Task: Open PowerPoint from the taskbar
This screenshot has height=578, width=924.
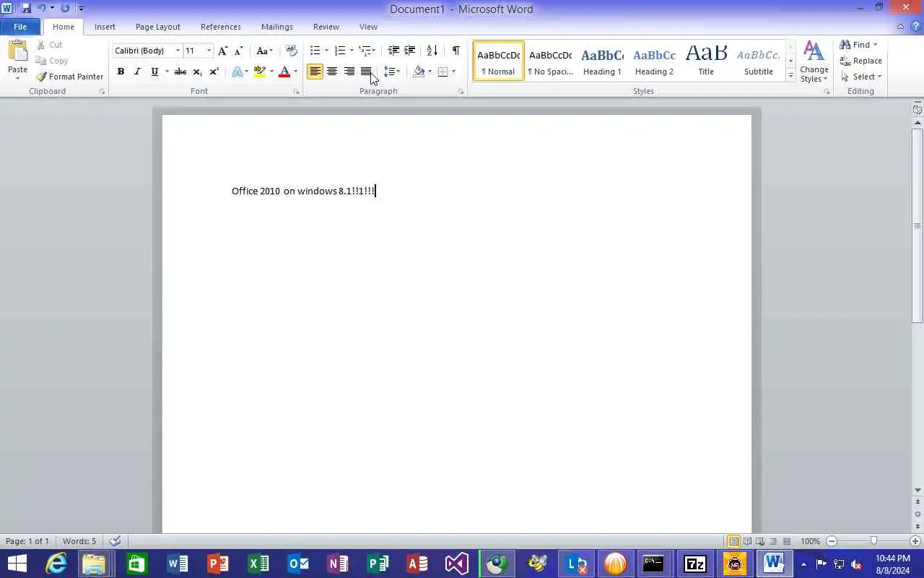Action: point(217,564)
